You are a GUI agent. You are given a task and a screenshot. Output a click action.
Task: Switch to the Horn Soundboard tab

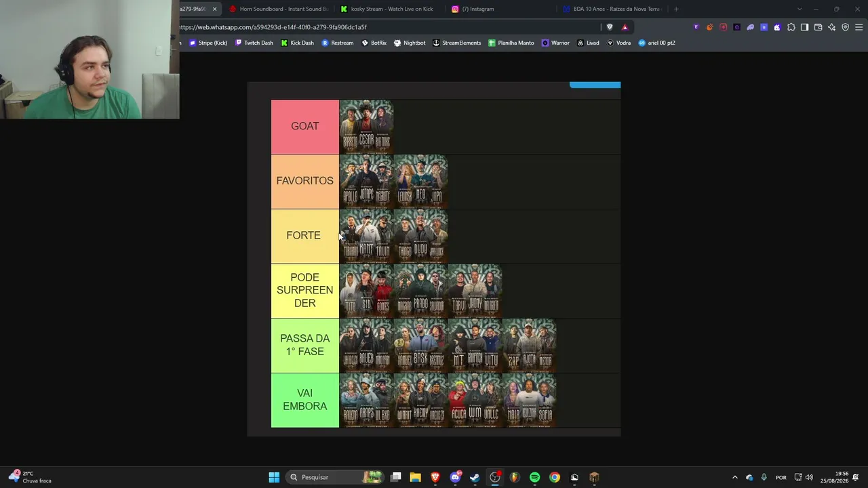coord(278,9)
